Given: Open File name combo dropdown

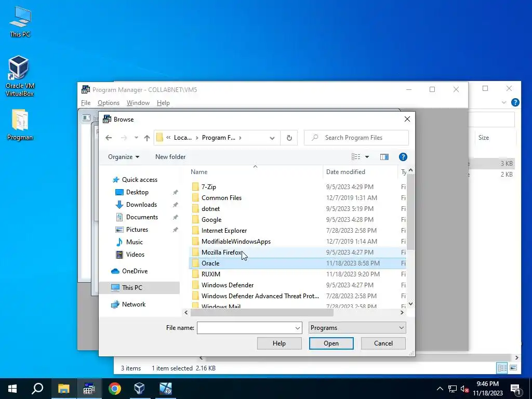Looking at the screenshot, I should [x=298, y=328].
